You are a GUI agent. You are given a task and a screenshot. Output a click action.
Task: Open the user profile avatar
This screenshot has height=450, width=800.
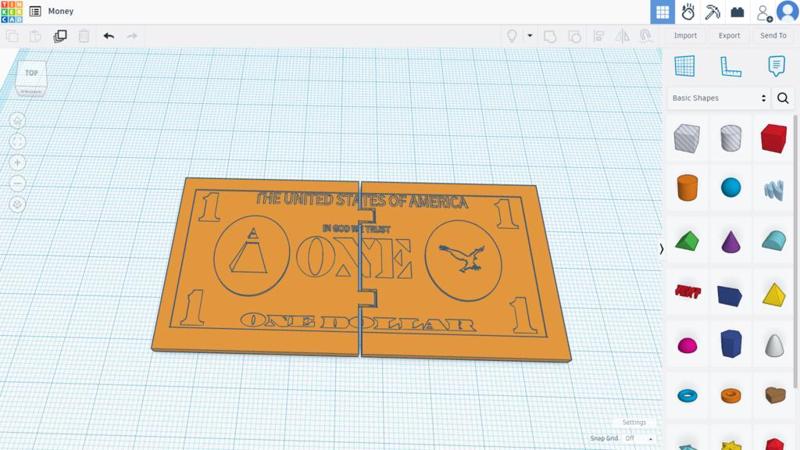(787, 12)
